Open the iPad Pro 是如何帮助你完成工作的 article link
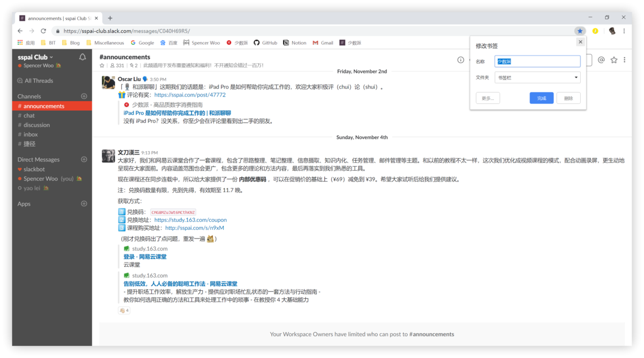 (x=177, y=113)
